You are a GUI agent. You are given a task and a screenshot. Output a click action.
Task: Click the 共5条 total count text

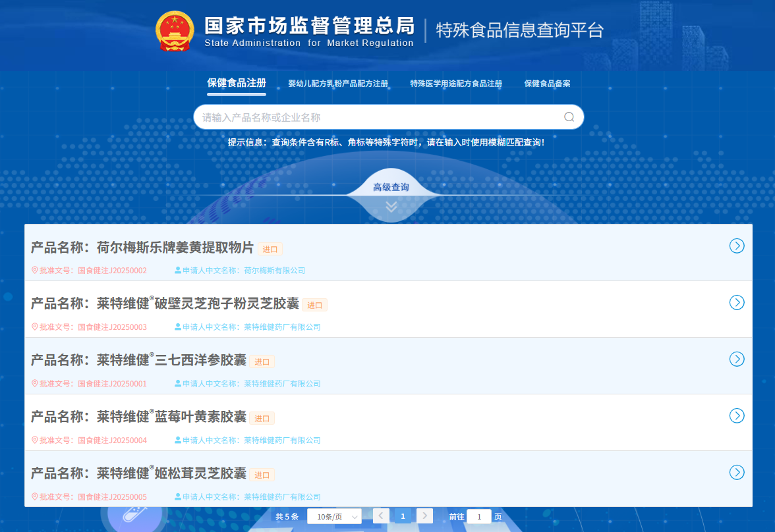[287, 517]
